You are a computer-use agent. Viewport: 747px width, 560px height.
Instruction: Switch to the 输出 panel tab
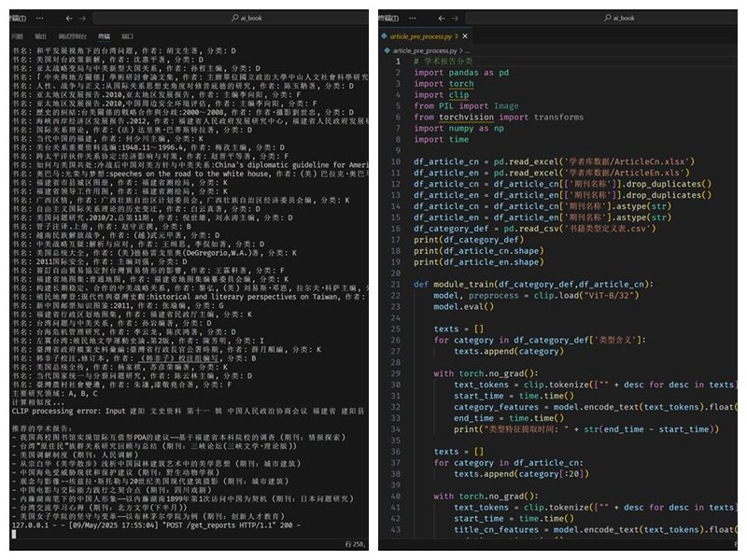click(x=41, y=36)
